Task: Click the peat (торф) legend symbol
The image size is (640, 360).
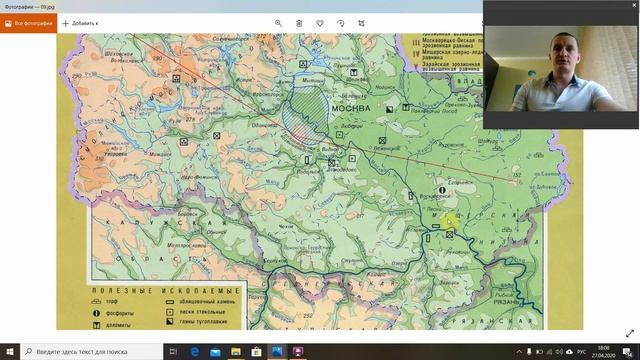Action: click(x=96, y=301)
